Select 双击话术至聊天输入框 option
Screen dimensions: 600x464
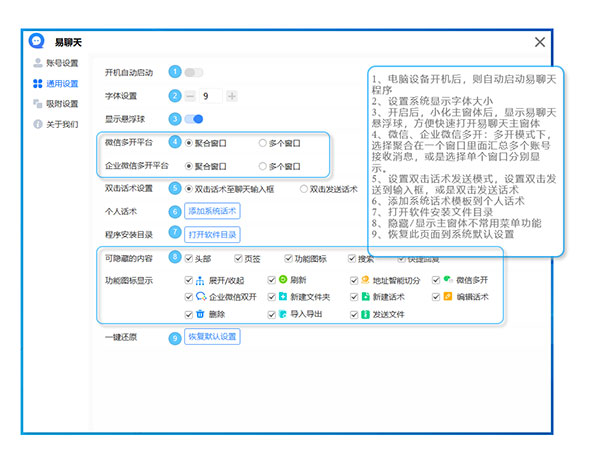click(x=189, y=189)
